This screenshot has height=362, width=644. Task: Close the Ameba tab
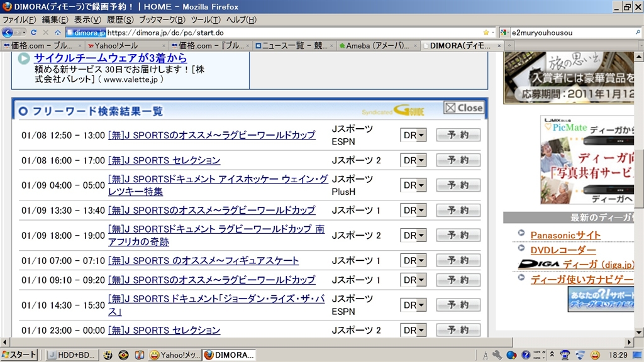point(415,45)
